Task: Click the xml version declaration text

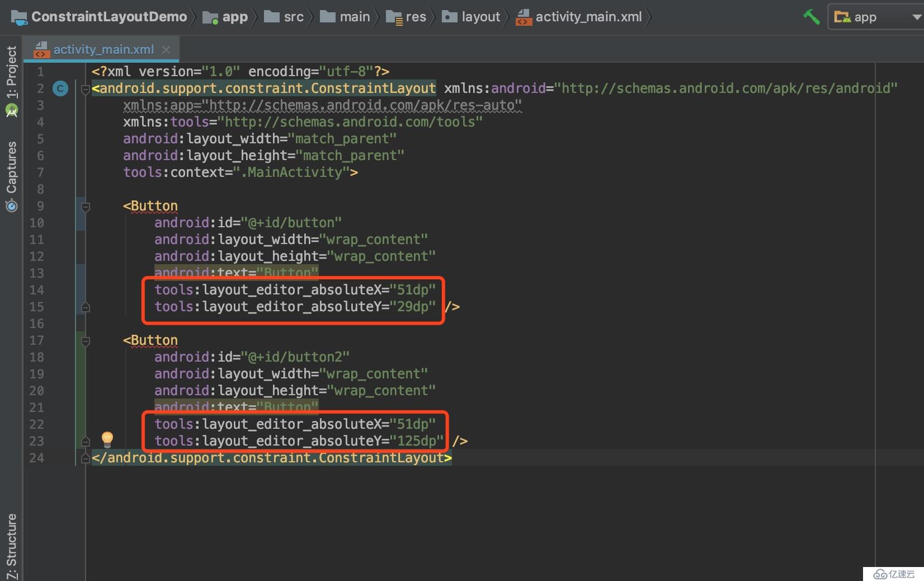Action: tap(241, 72)
